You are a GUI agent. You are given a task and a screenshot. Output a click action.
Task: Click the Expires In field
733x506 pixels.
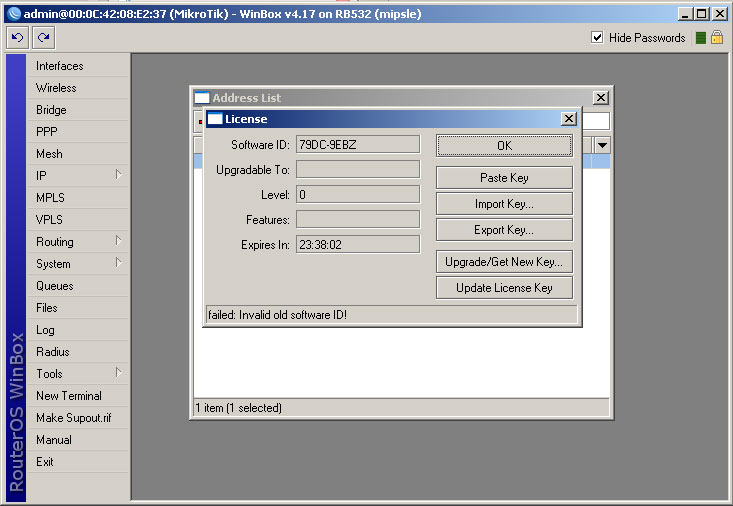coord(358,245)
